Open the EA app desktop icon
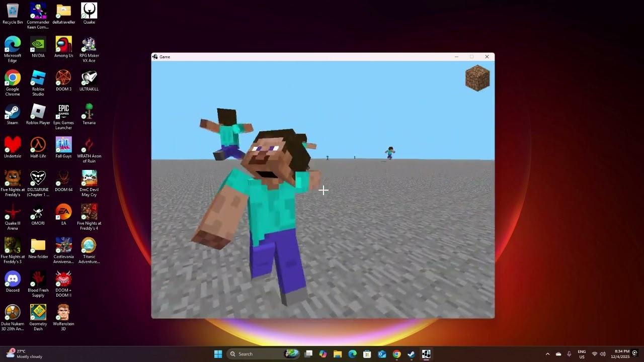 (63, 215)
